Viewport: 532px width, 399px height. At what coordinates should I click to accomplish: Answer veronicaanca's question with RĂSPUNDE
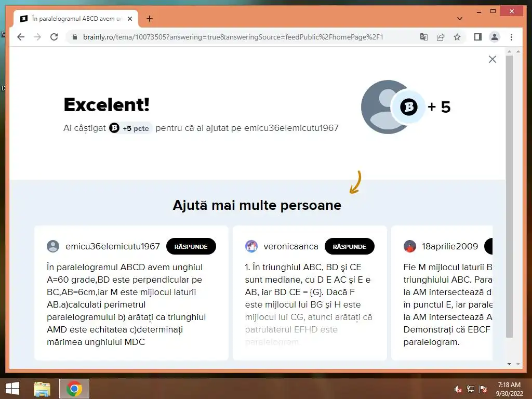tap(350, 247)
